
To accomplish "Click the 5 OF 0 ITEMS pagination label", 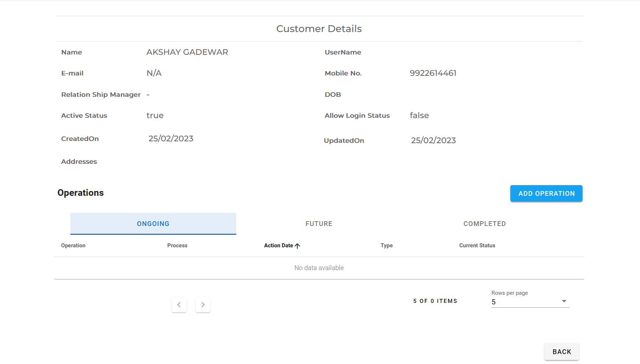I will coord(435,301).
